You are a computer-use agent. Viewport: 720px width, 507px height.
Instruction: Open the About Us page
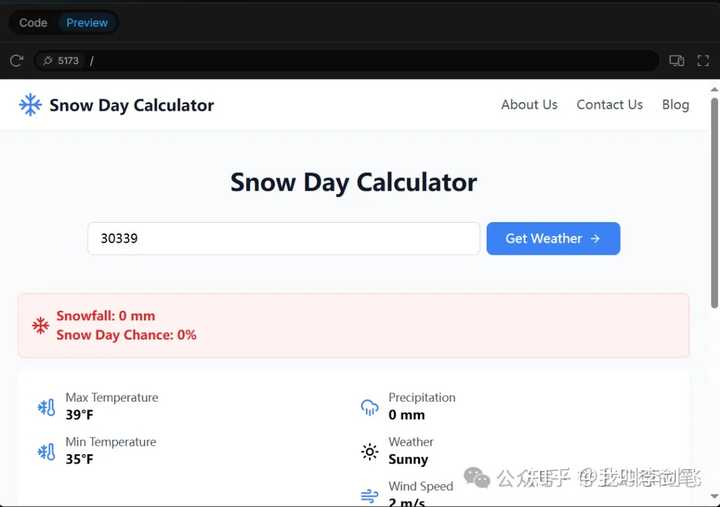529,105
